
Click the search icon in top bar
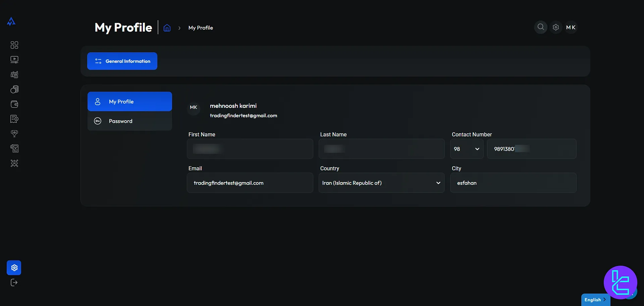pyautogui.click(x=541, y=27)
